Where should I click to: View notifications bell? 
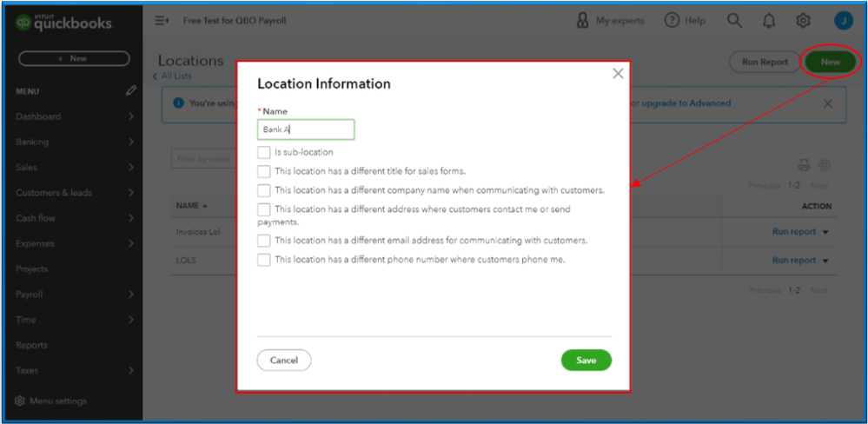pos(768,21)
